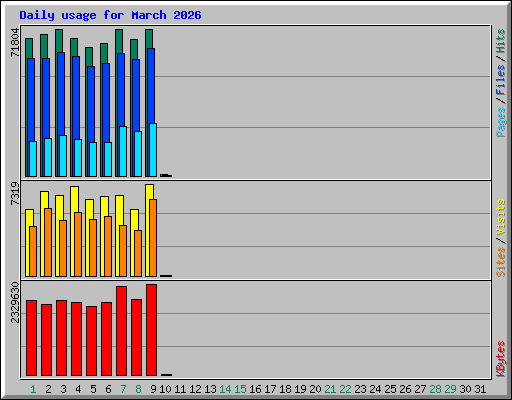Viewport: 512px width, 400px height.
Task: Click the 'Sites' legend label
Action: (501, 262)
